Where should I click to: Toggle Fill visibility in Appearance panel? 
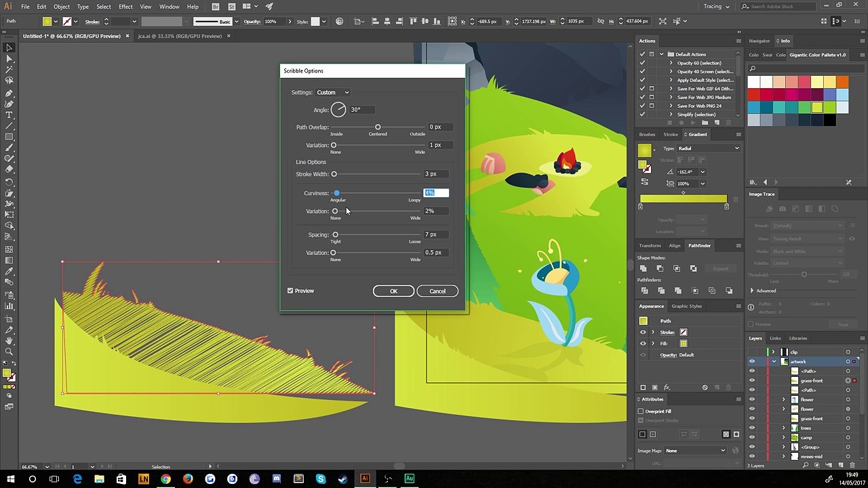[x=643, y=344]
